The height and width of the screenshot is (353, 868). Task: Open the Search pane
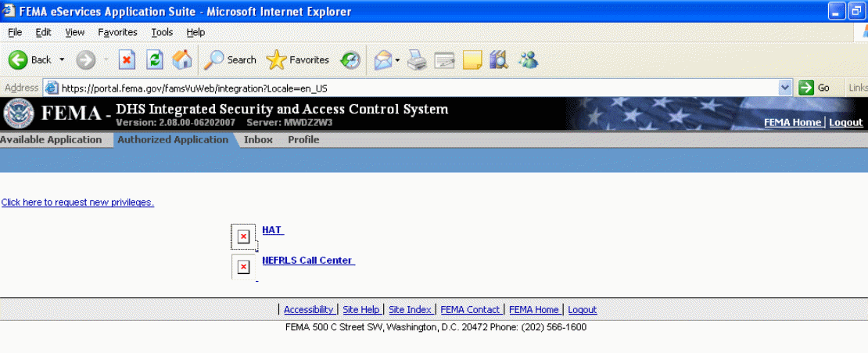coord(230,59)
